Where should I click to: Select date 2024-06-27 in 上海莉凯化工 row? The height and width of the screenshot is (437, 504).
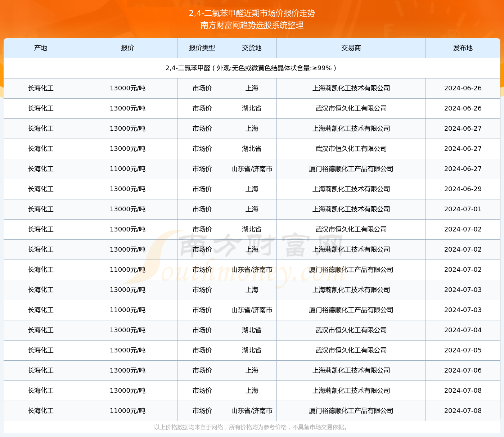click(463, 129)
